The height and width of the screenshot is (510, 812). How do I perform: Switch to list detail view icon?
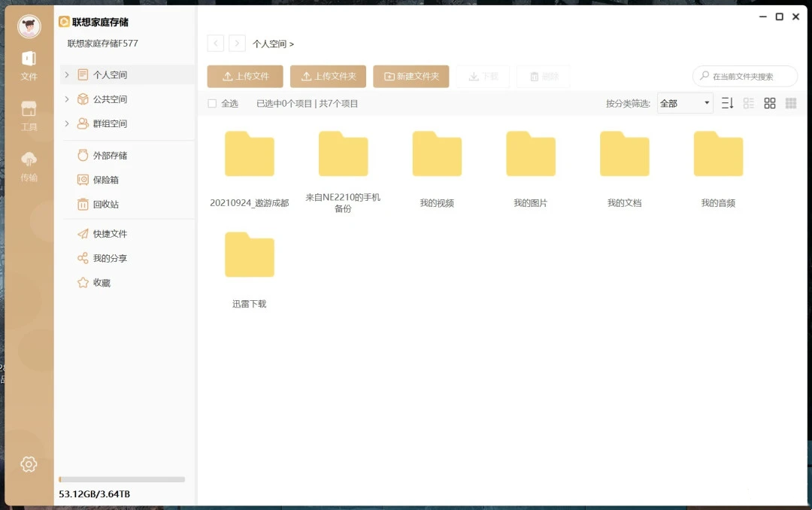coord(749,103)
